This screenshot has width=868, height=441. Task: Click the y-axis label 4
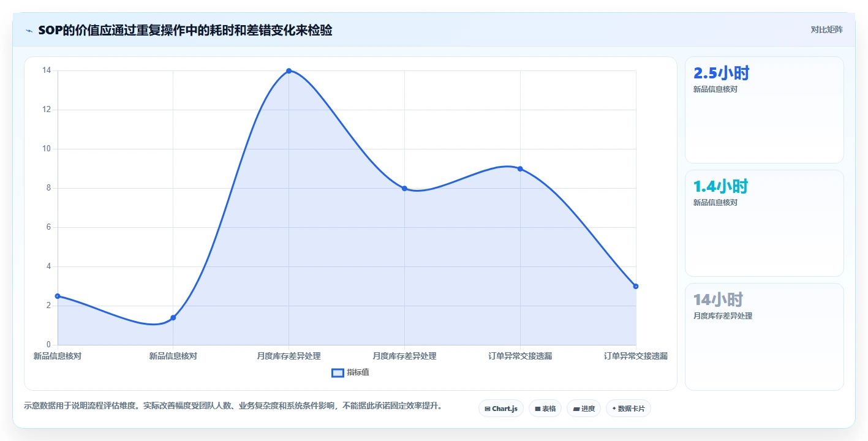tap(49, 266)
